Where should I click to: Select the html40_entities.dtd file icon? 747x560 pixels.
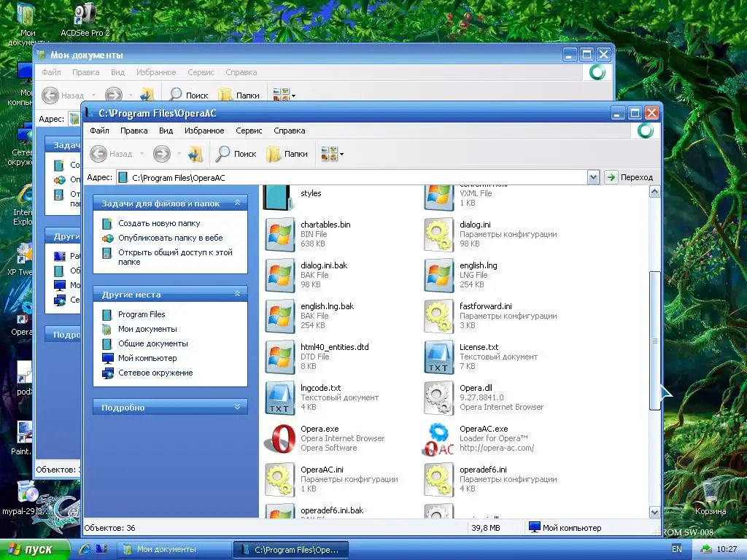tap(279, 357)
